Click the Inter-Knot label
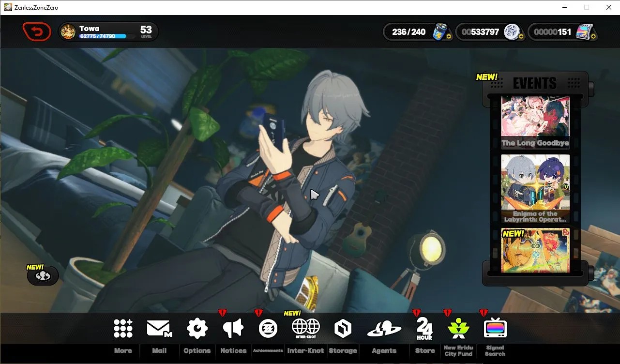The image size is (620, 364). (305, 351)
